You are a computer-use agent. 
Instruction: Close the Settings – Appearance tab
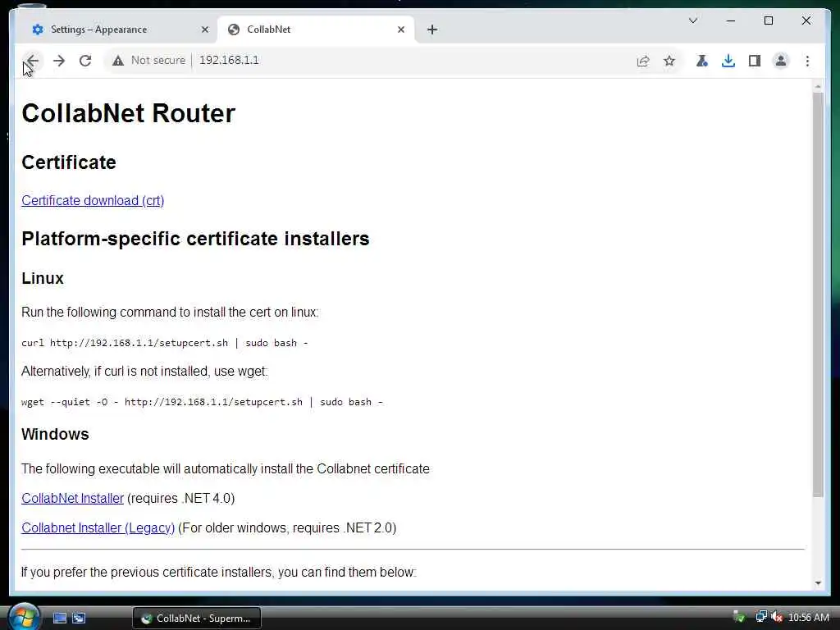[x=204, y=30]
